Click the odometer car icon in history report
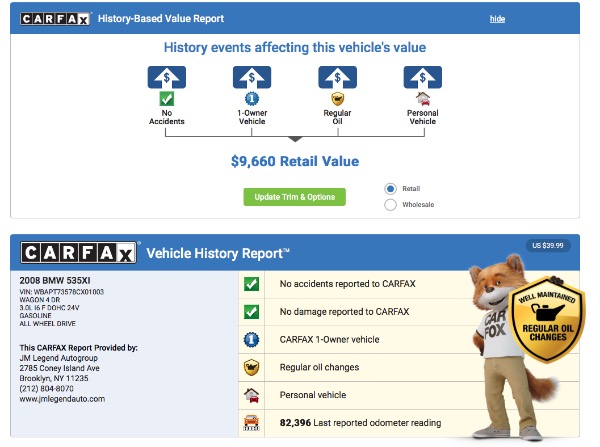Viewport: 600px width, 447px height. coord(251,423)
